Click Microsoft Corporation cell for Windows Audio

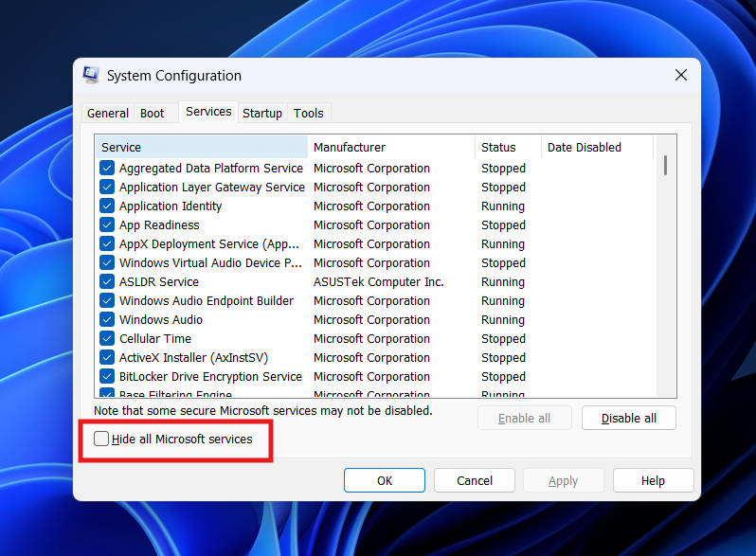371,320
